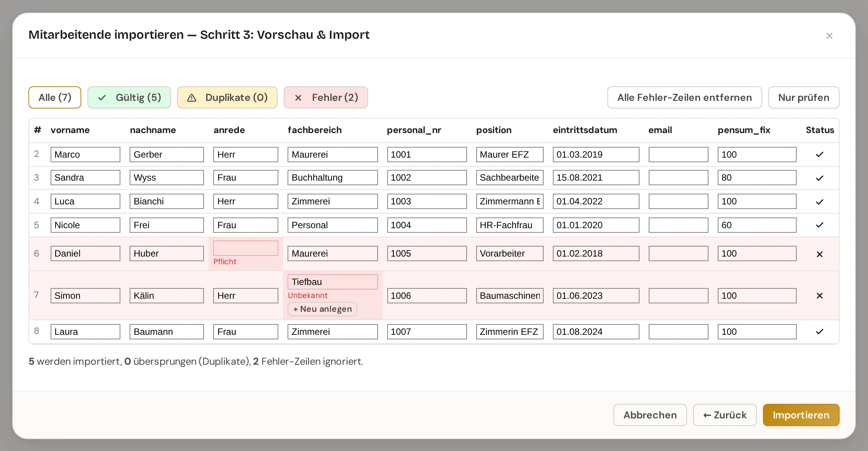Click the Abbrechen button
This screenshot has height=451, width=868.
650,415
